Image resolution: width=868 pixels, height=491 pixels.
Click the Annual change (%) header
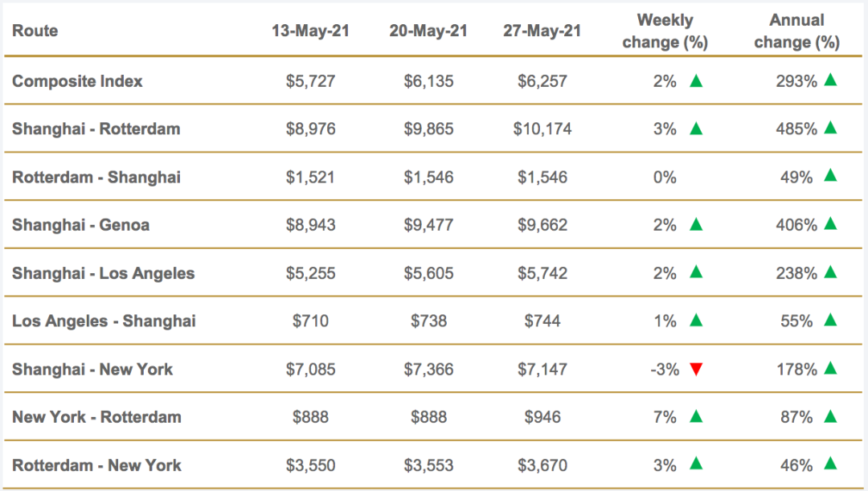[x=797, y=31]
